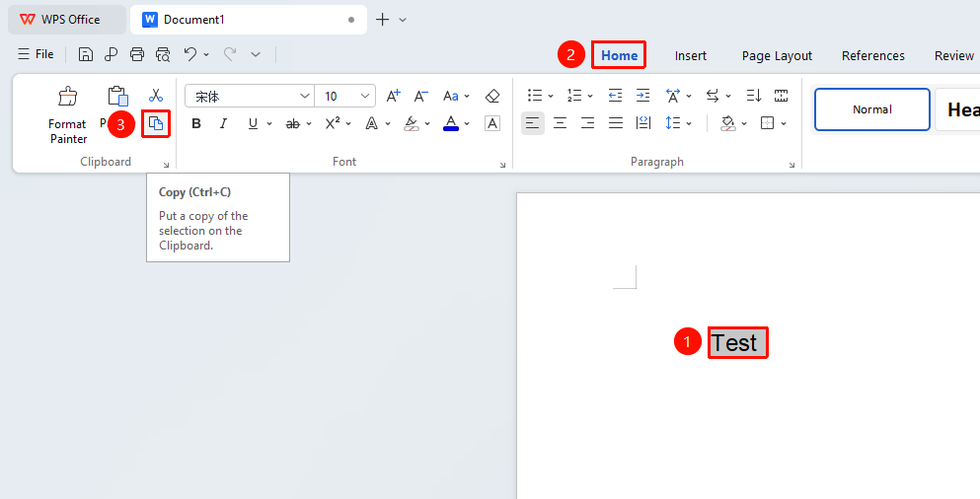Click the Redo arrow icon
This screenshot has width=980, height=499.
click(x=230, y=54)
